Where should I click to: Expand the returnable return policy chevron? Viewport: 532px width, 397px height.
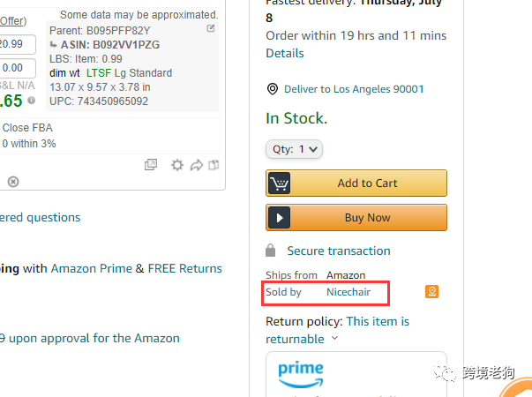[335, 339]
